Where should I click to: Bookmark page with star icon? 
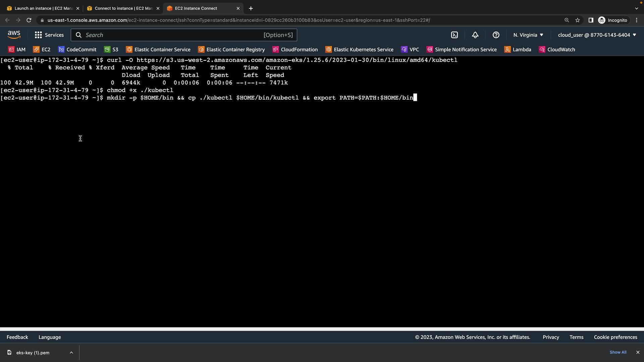pos(578,20)
